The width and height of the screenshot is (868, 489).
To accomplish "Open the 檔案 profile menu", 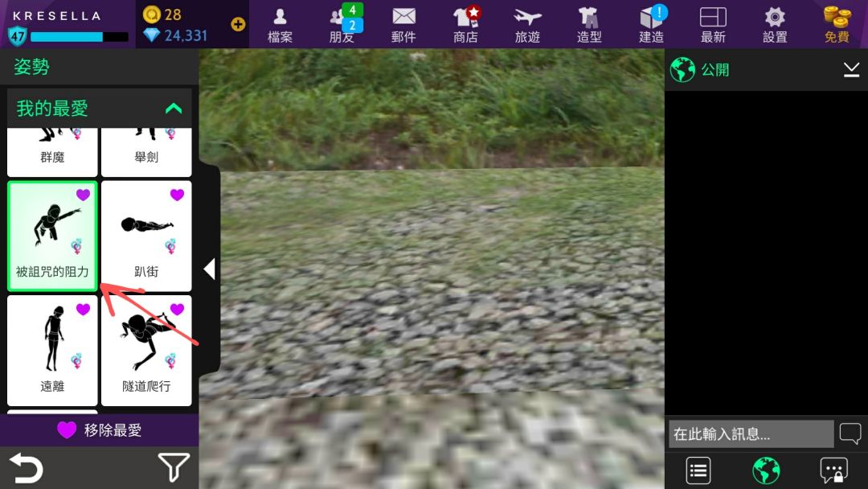I will tap(280, 25).
